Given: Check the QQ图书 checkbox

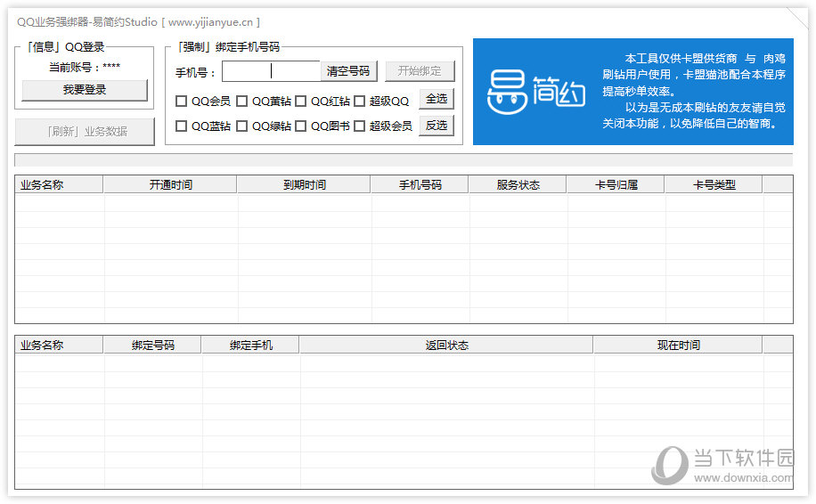Looking at the screenshot, I should point(301,126).
